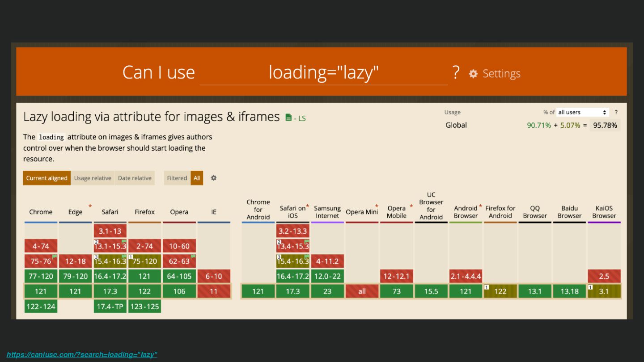Select Firefox 75-120 version cell
This screenshot has width=644, height=362.
[144, 261]
